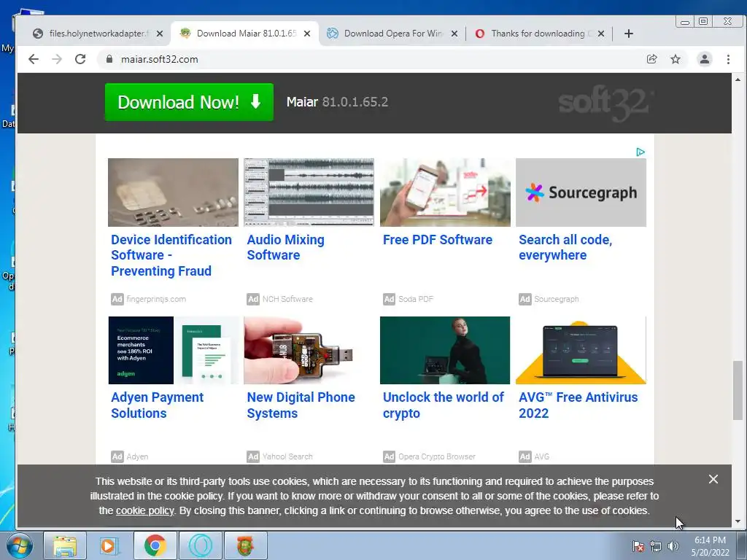Image resolution: width=747 pixels, height=560 pixels.
Task: Launch Windows Media Player from taskbar
Action: tap(109, 545)
